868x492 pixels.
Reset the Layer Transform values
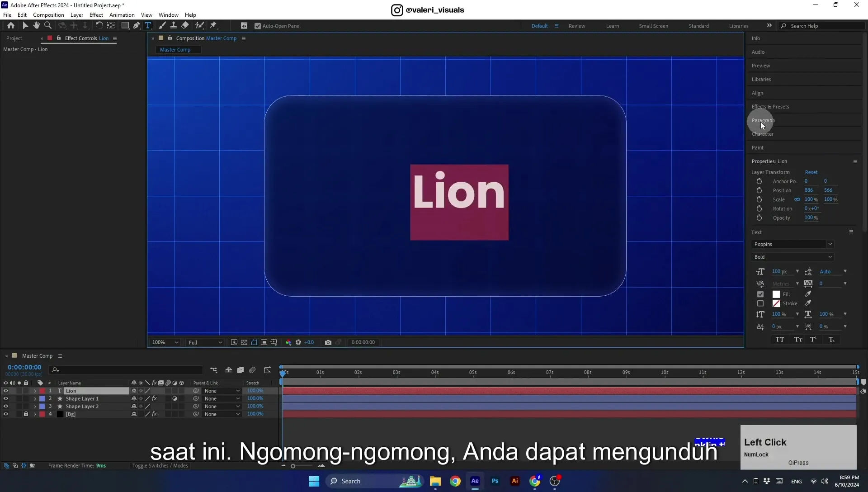coord(811,172)
